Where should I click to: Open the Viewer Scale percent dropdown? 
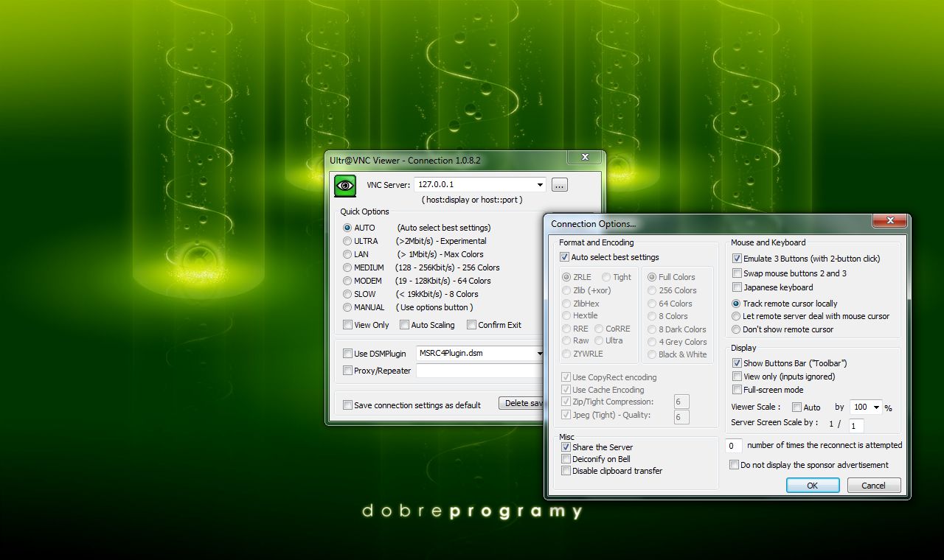coord(876,407)
